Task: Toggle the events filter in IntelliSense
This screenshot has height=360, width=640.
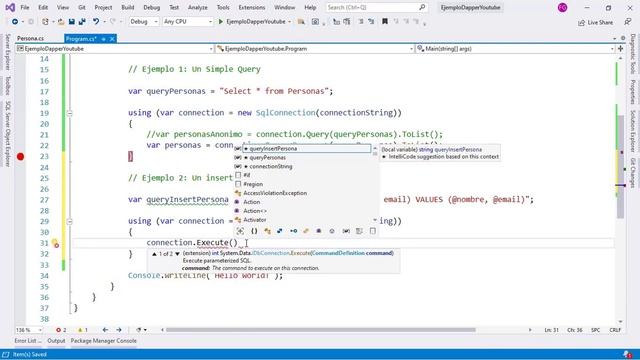Action: point(306,231)
